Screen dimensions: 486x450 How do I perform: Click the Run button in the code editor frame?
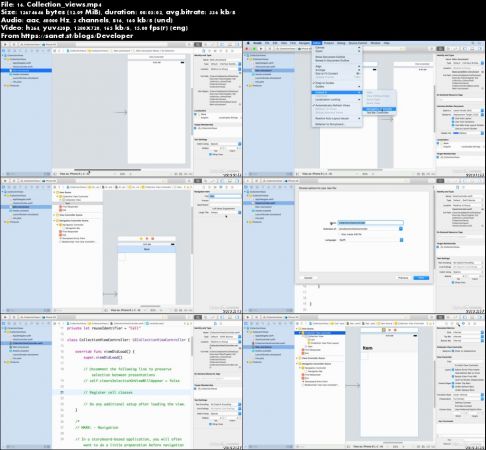click(6, 317)
